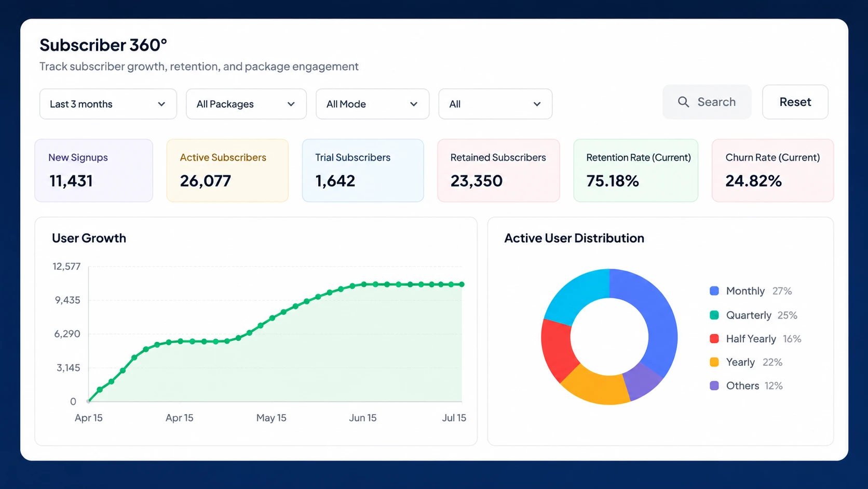The image size is (868, 489).
Task: Expand the All filter dropdown
Action: click(495, 104)
